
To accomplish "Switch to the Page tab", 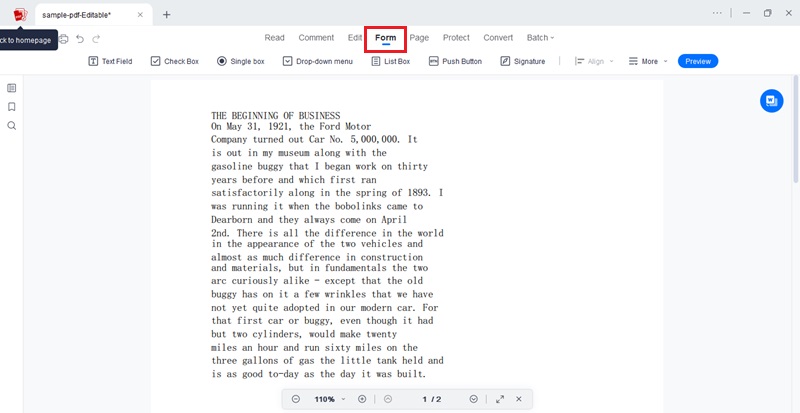I will [x=419, y=38].
